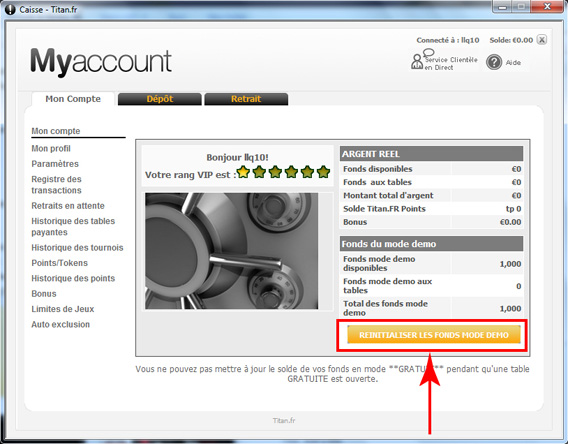Screen dimensions: 568x444
Task: Click the first VIP rank star
Action: pos(243,172)
